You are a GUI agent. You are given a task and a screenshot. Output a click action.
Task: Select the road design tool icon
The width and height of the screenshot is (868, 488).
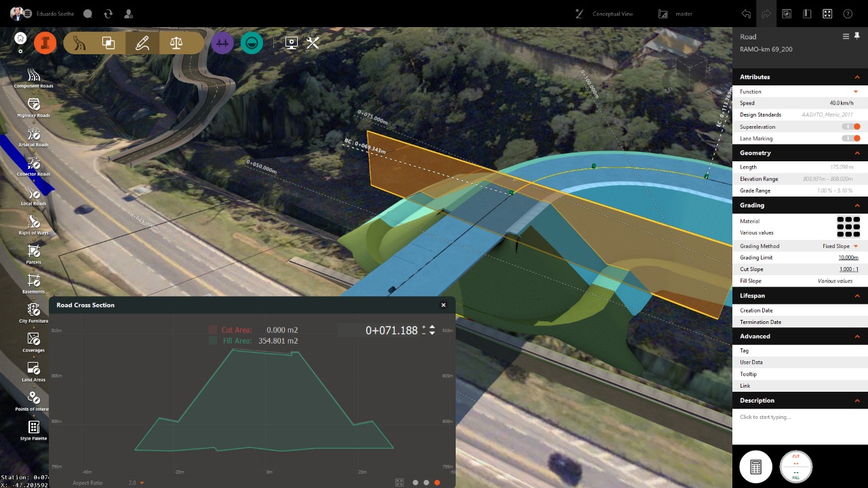click(80, 43)
